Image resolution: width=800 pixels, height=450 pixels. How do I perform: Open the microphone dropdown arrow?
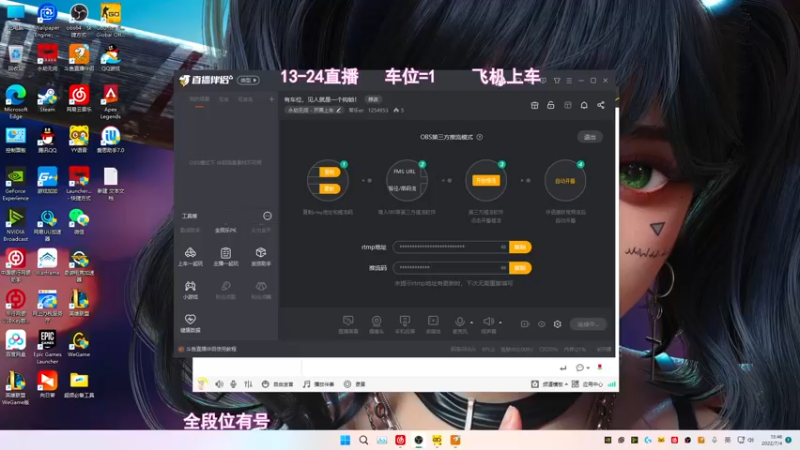click(x=471, y=322)
